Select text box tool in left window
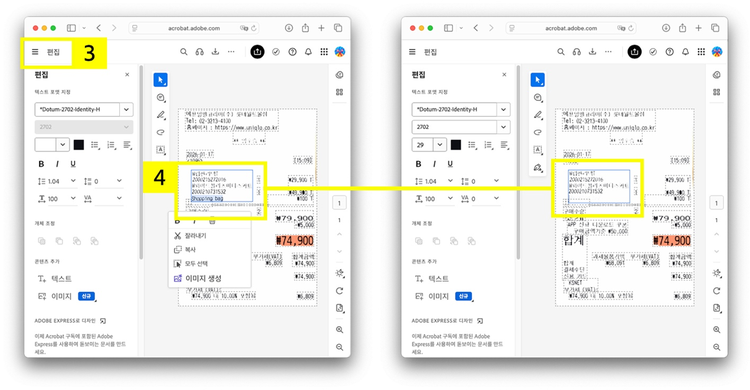Image resolution: width=750 pixels, height=390 pixels. click(x=161, y=150)
